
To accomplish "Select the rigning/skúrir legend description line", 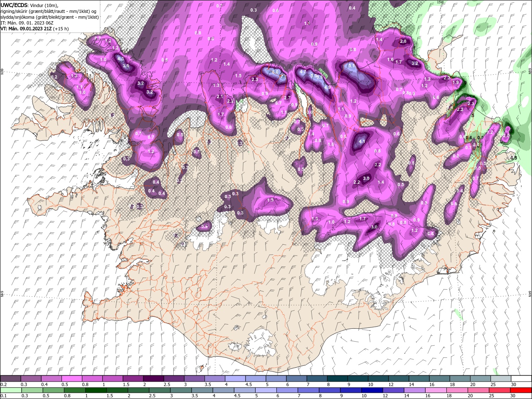I will pos(49,11).
